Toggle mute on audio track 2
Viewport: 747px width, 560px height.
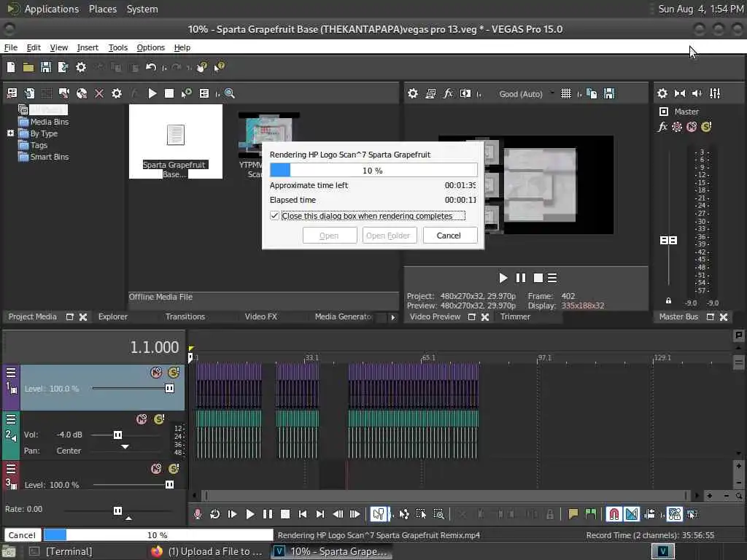point(142,419)
